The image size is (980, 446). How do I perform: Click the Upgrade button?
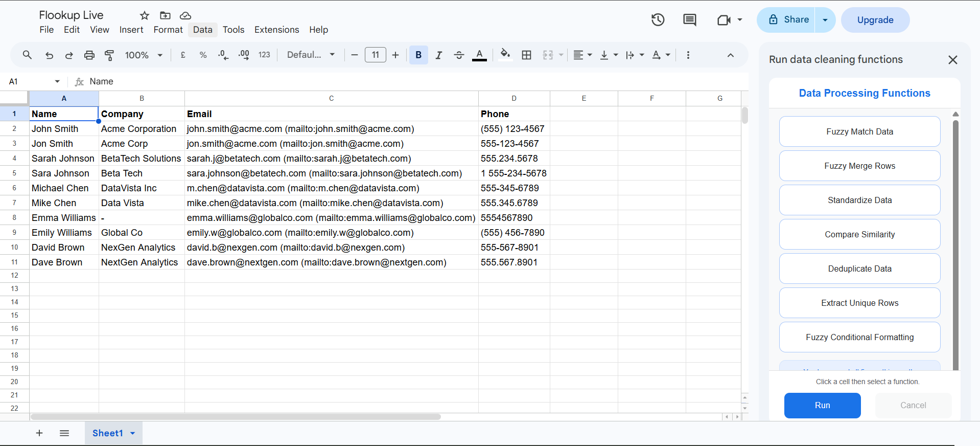[x=875, y=20]
